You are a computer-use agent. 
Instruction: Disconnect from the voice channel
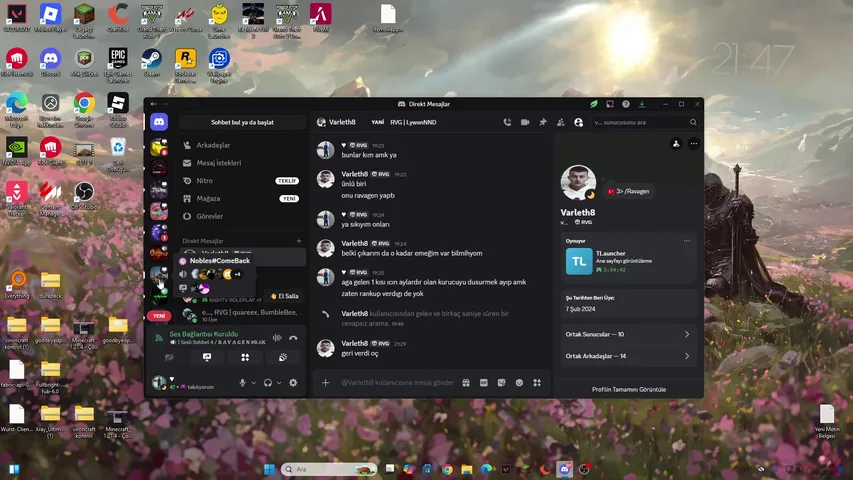293,338
